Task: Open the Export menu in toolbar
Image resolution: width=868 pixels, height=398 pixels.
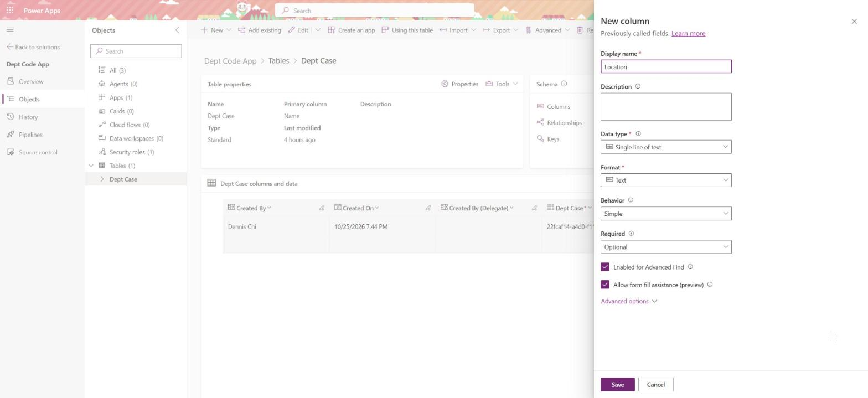Action: coord(500,30)
